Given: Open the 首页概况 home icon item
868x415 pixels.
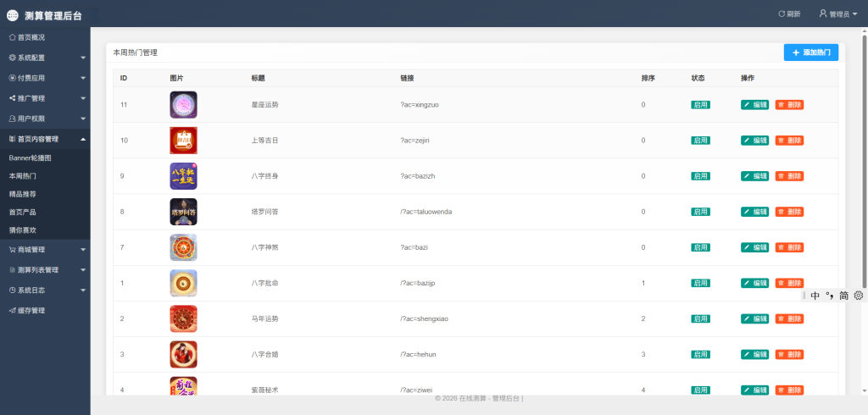Looking at the screenshot, I should click(x=12, y=37).
